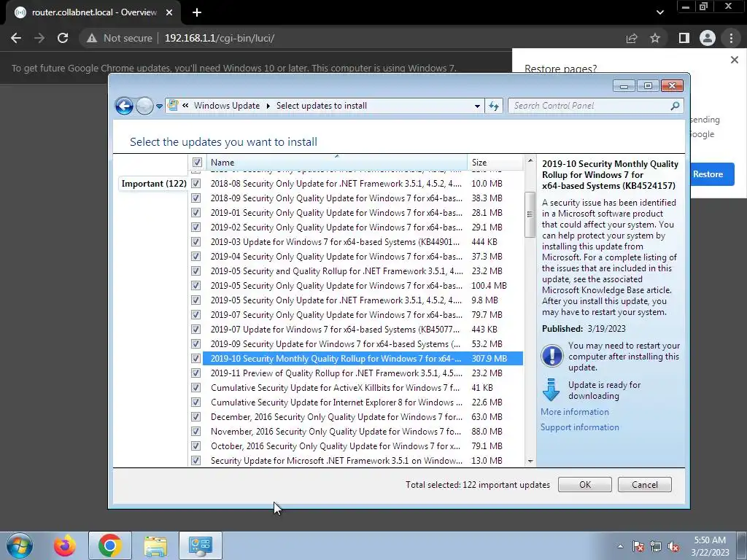Select the Important (122) category
This screenshot has height=560, width=747.
click(154, 184)
